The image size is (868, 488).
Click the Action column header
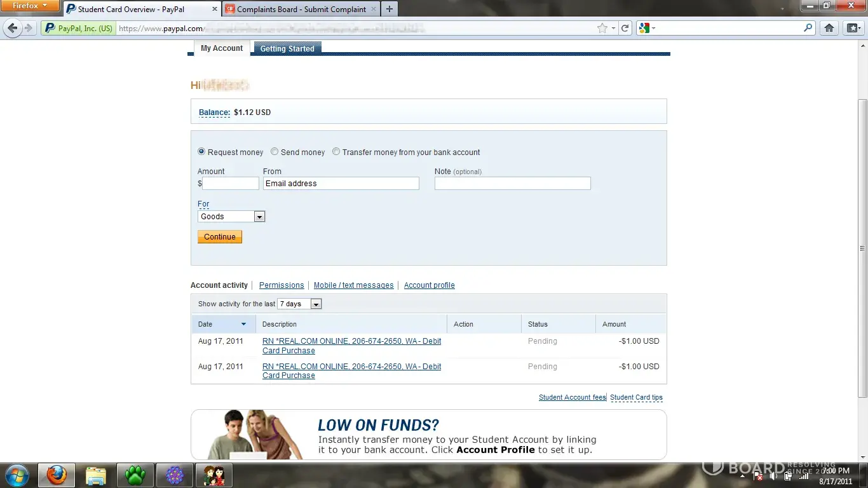(x=484, y=324)
